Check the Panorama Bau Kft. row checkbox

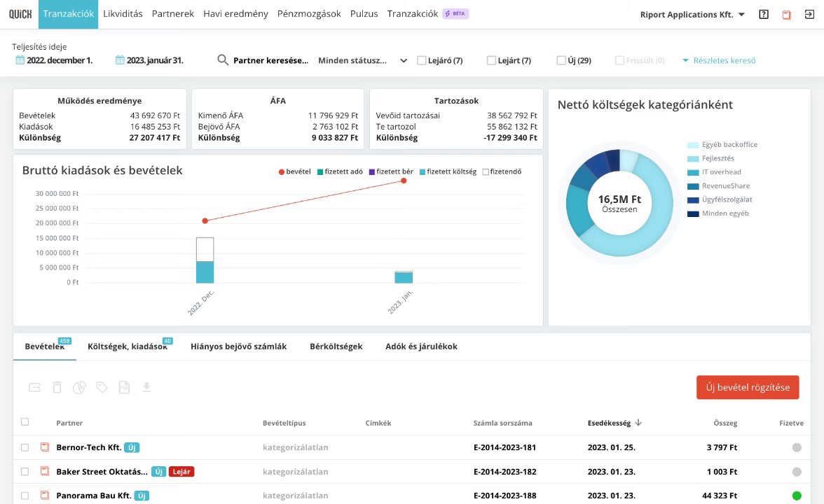25,495
